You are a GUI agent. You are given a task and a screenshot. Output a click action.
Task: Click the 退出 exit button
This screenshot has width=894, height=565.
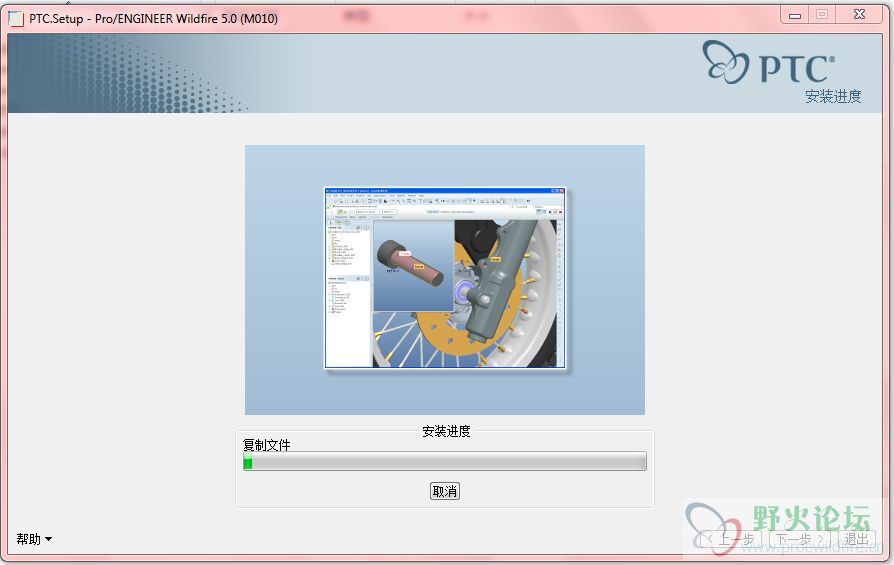856,539
